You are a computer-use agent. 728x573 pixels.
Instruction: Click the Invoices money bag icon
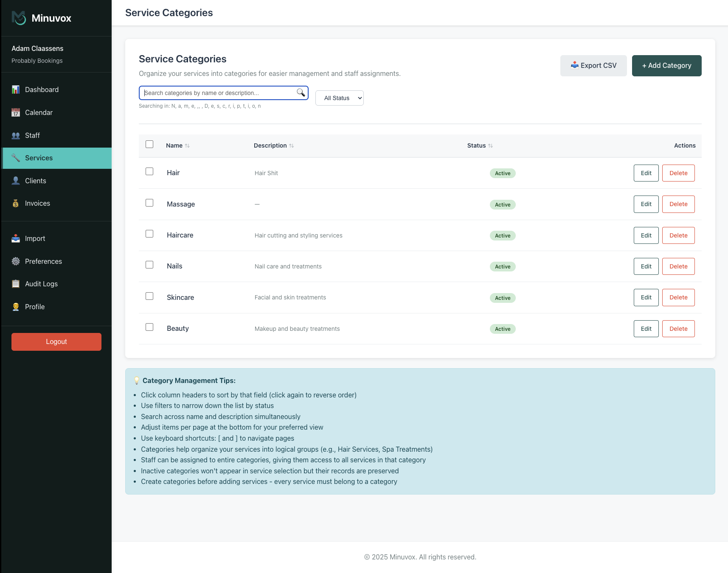pyautogui.click(x=16, y=204)
